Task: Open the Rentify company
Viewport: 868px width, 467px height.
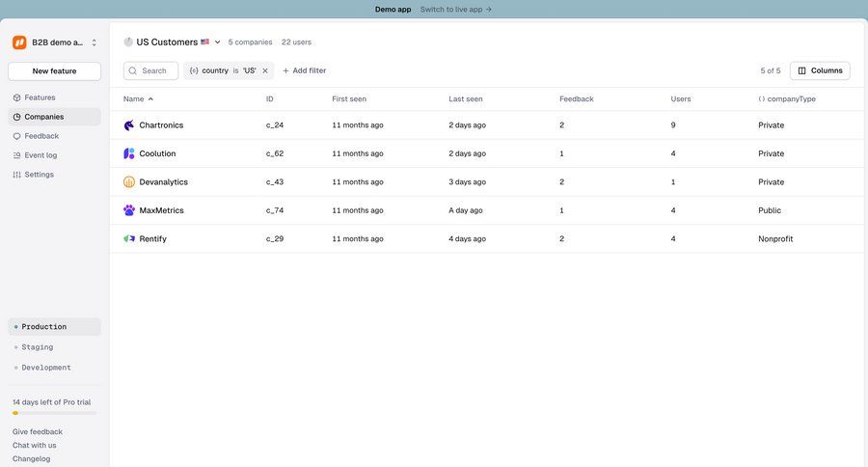Action: click(x=152, y=238)
